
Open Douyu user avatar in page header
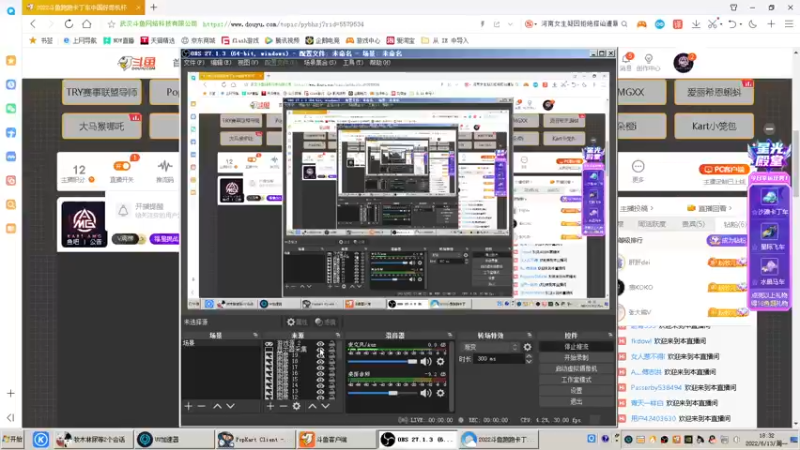pos(683,63)
